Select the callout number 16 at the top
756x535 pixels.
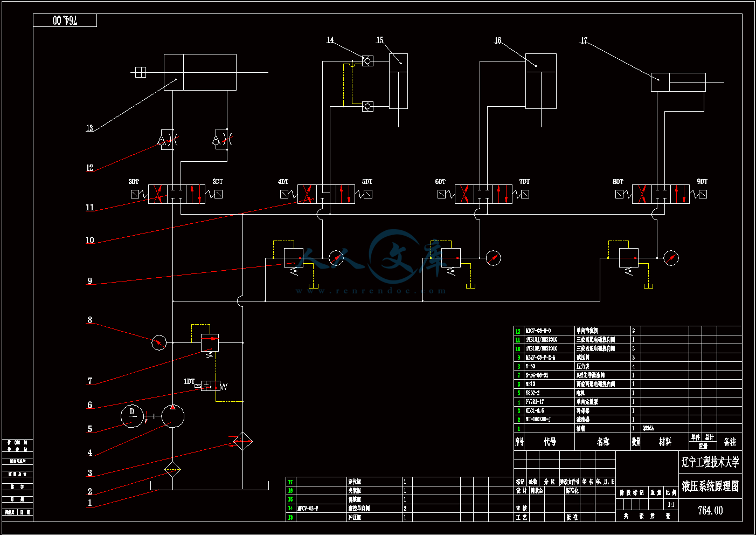(x=498, y=40)
